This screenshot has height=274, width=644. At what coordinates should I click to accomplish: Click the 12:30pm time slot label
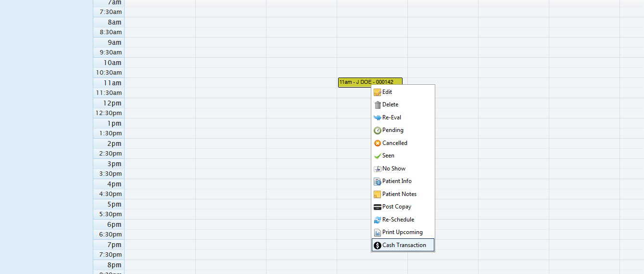click(x=109, y=113)
